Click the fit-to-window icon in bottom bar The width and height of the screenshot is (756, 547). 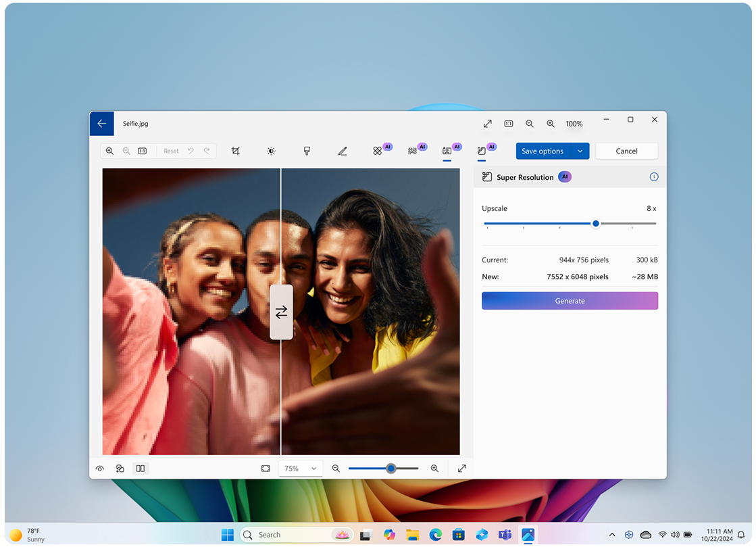coord(266,469)
